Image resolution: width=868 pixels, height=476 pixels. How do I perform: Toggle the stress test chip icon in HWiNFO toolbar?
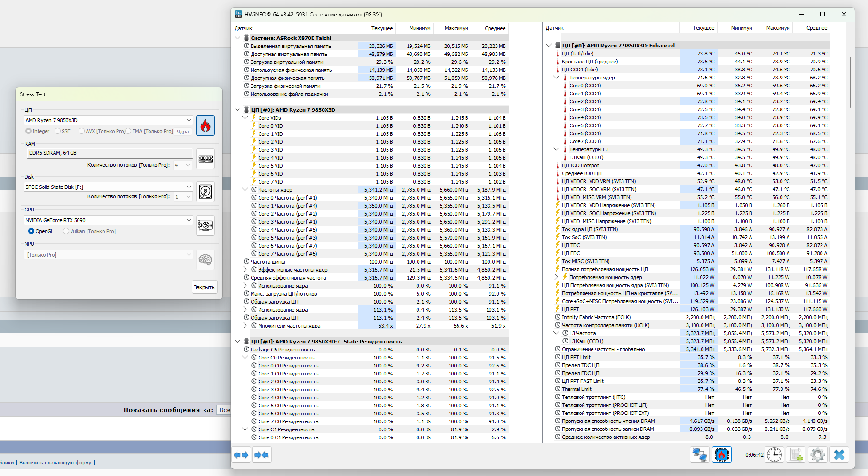click(x=722, y=455)
